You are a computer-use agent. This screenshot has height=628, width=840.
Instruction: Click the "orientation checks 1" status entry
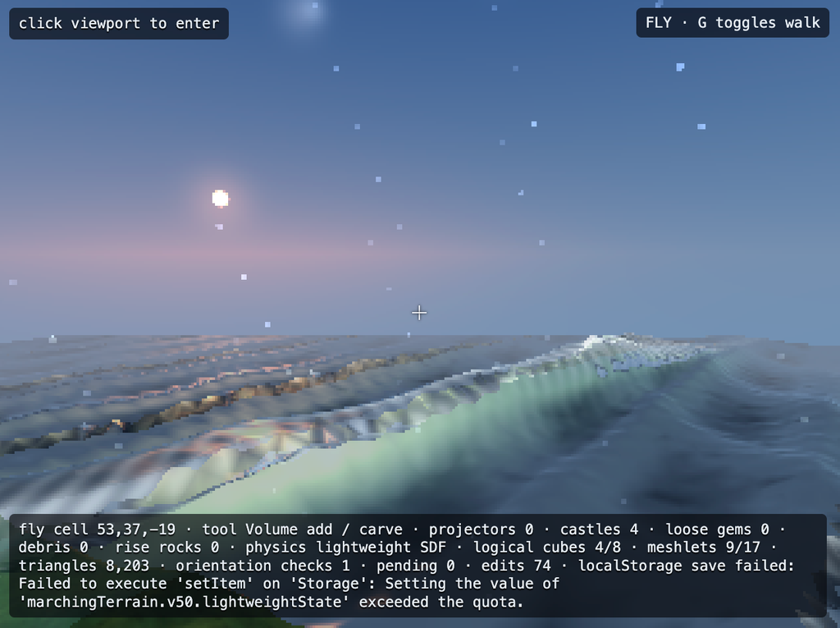262,566
